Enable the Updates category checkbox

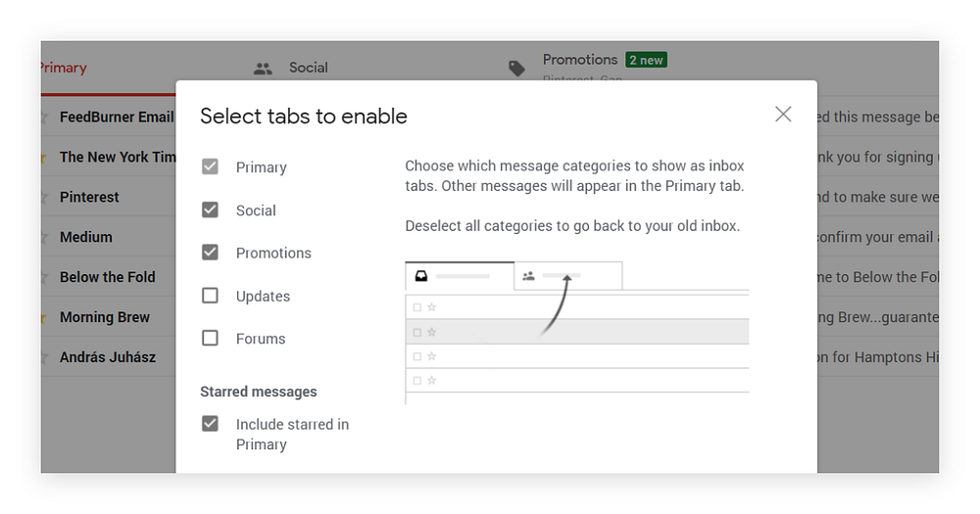tap(210, 296)
